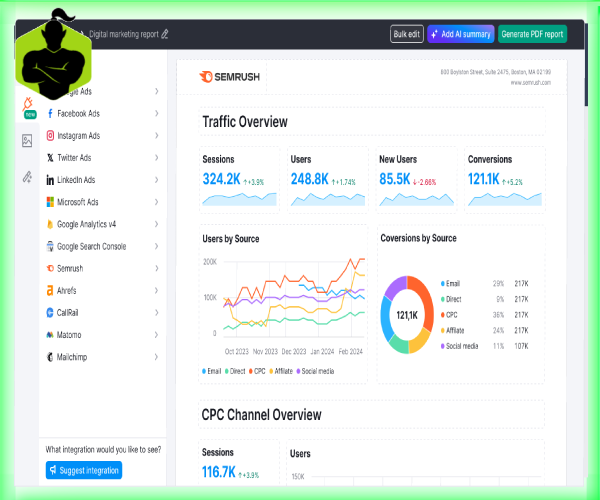Screen dimensions: 600x500
Task: Expand the Google Search Console chevron
Action: pyautogui.click(x=157, y=246)
